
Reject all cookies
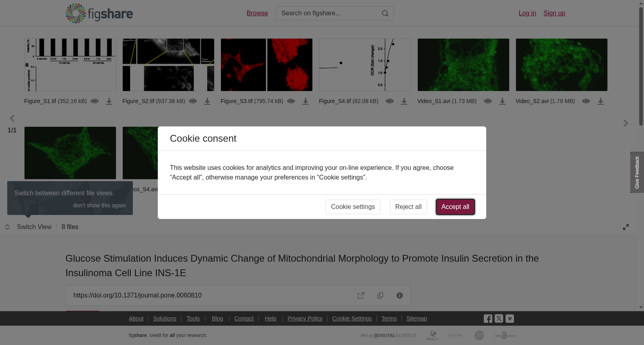pos(408,207)
